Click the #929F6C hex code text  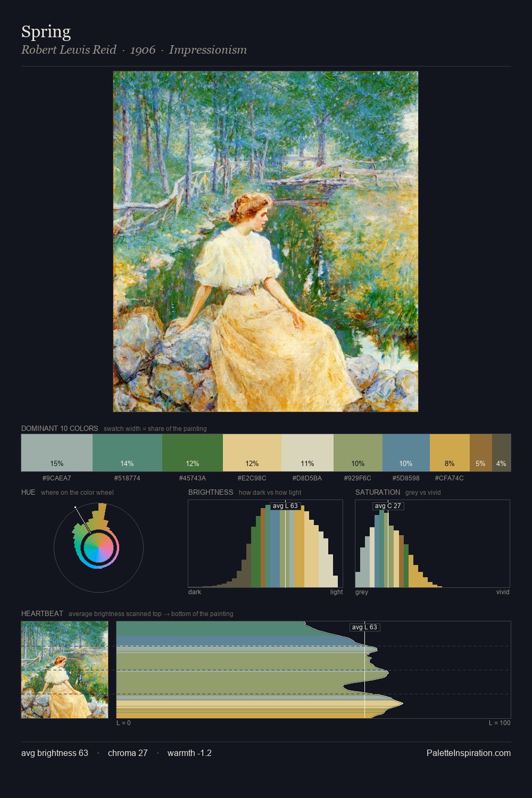point(358,478)
